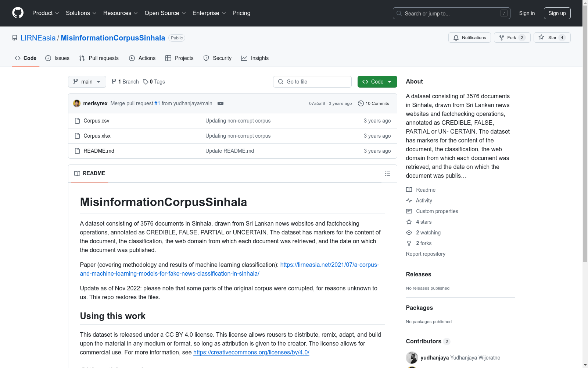Click the Go to file search field

coord(312,82)
